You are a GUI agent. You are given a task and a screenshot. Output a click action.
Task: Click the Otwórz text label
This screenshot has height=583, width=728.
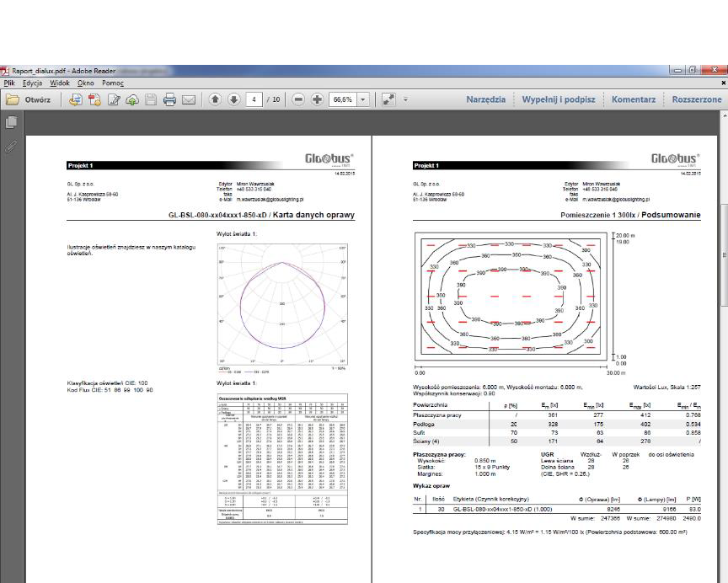point(38,99)
